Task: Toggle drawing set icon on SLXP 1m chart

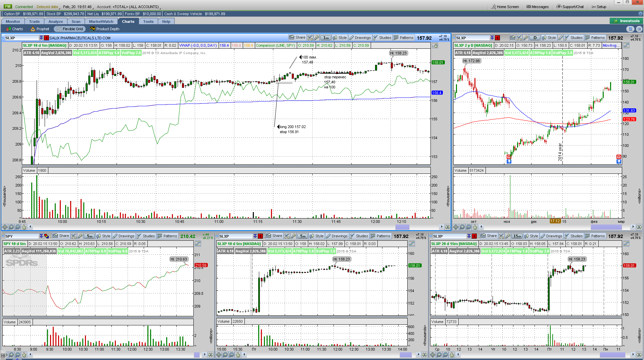Action: point(435,45)
